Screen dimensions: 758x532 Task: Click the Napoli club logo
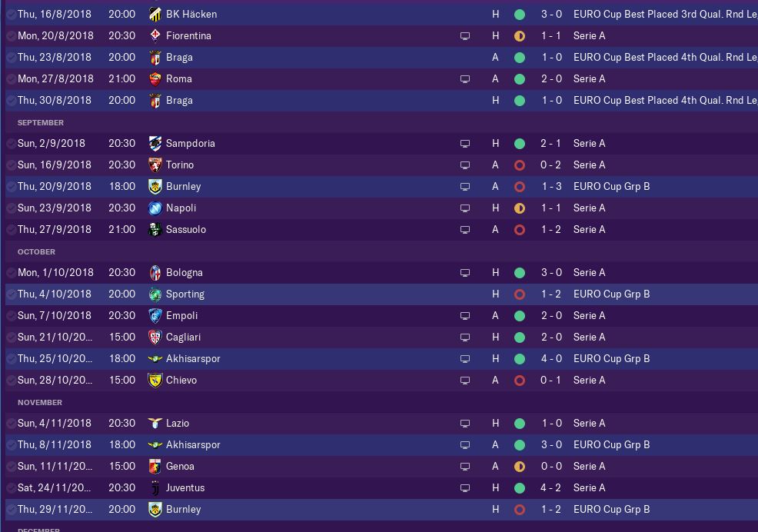tap(155, 208)
